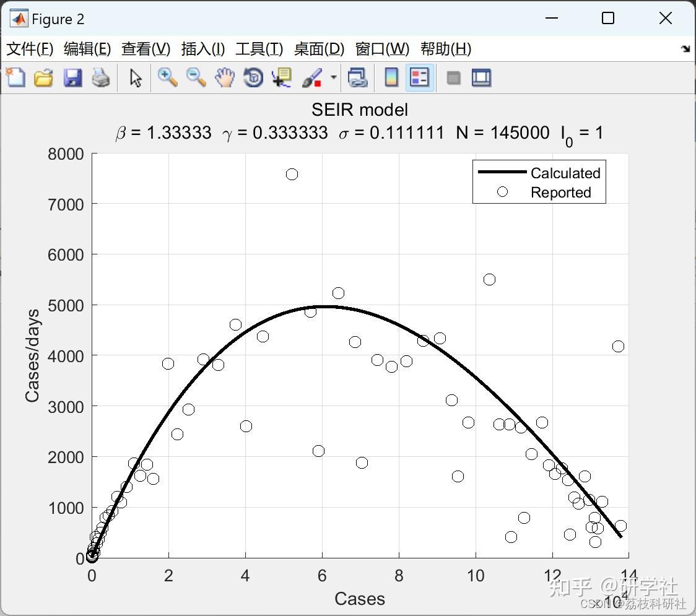Insert a colorbar from the toolbar
The width and height of the screenshot is (696, 616).
pos(391,77)
